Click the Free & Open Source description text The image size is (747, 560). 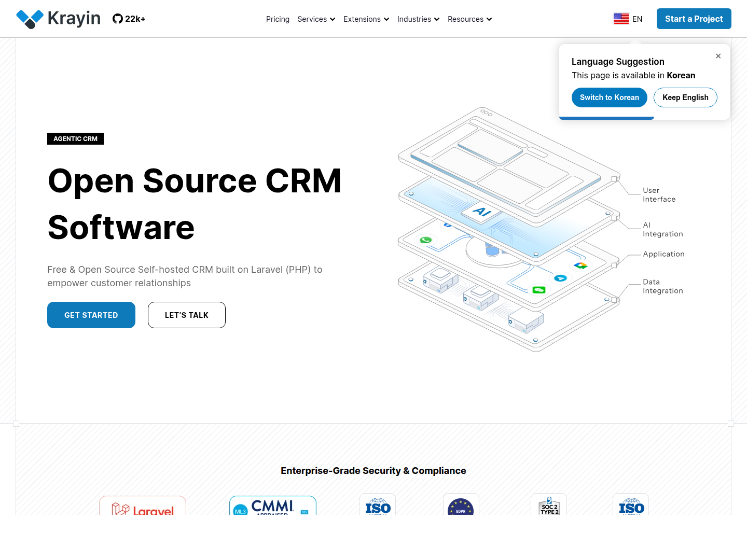185,276
